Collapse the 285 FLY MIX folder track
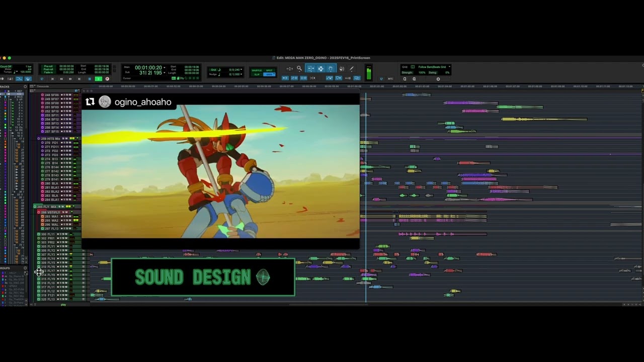The image size is (644, 362). [35, 207]
